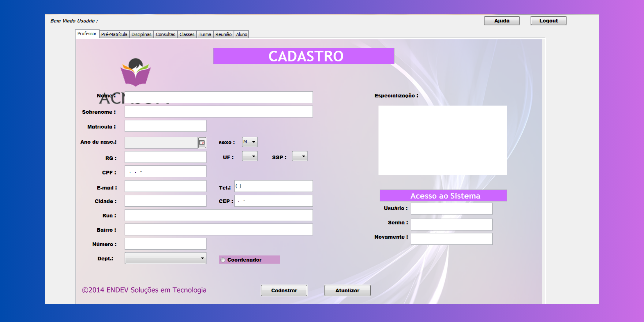
Task: Click the Senha password field
Action: pos(452,225)
